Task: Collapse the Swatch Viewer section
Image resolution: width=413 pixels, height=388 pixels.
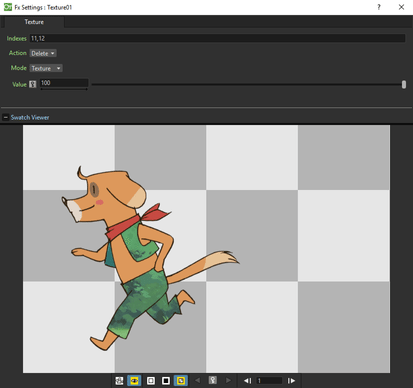Action: [x=5, y=117]
